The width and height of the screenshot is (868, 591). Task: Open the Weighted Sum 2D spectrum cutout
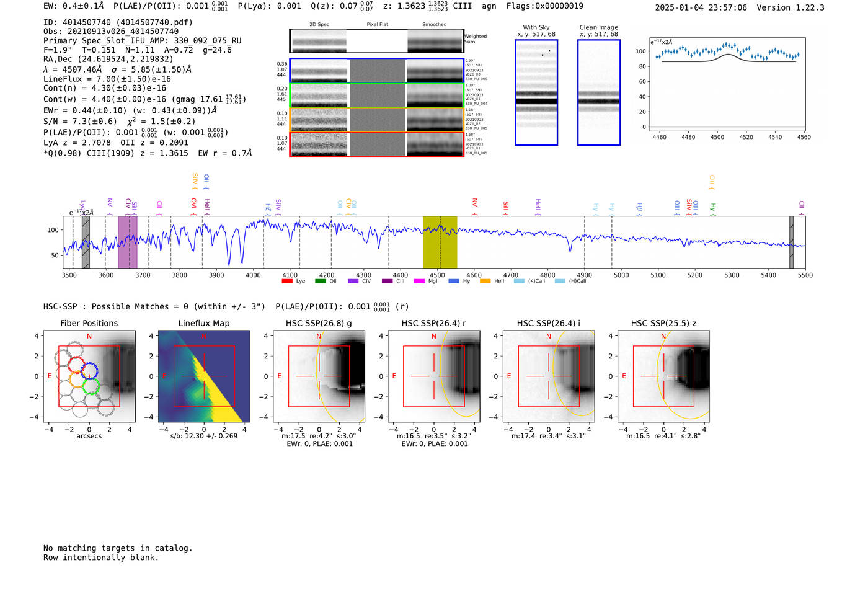376,41
